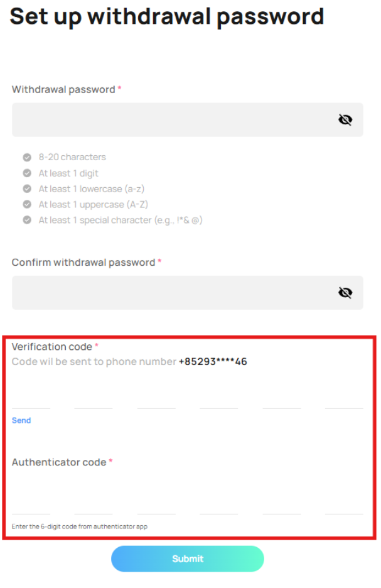This screenshot has height=588, width=381.
Task: Focus the Confirm withdrawal password field
Action: click(x=169, y=293)
